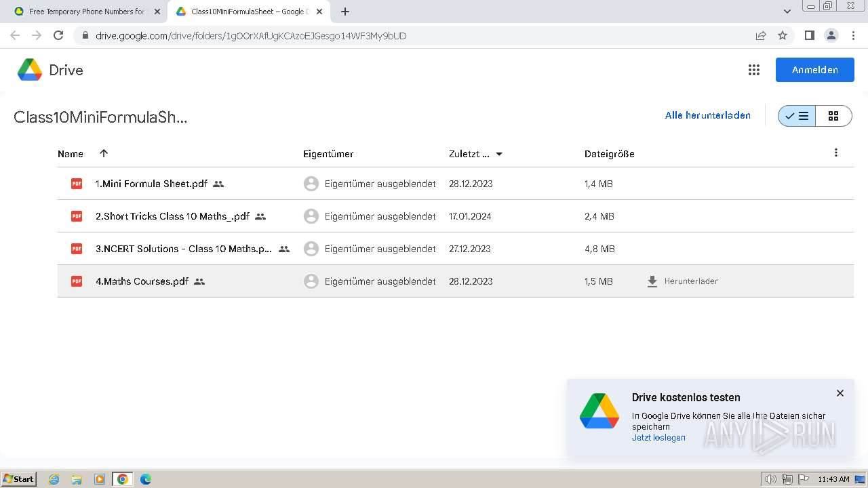Reload the current page
This screenshot has height=488, width=868.
coord(58,35)
